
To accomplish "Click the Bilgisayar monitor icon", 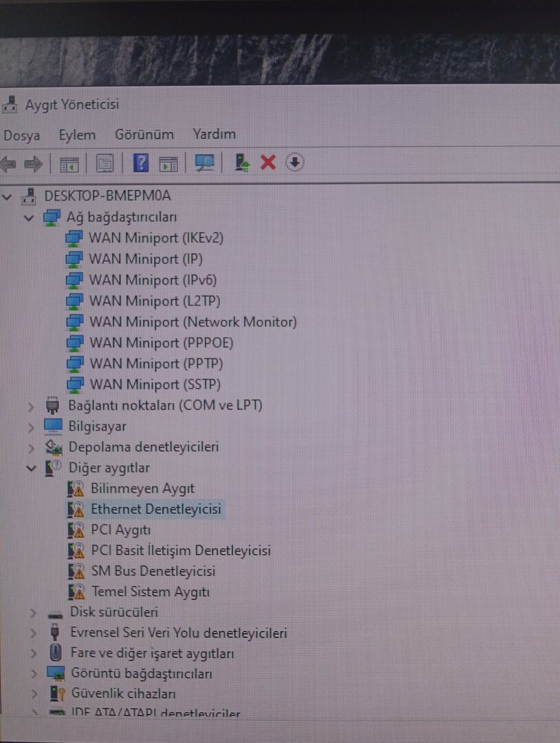I will pos(53,427).
